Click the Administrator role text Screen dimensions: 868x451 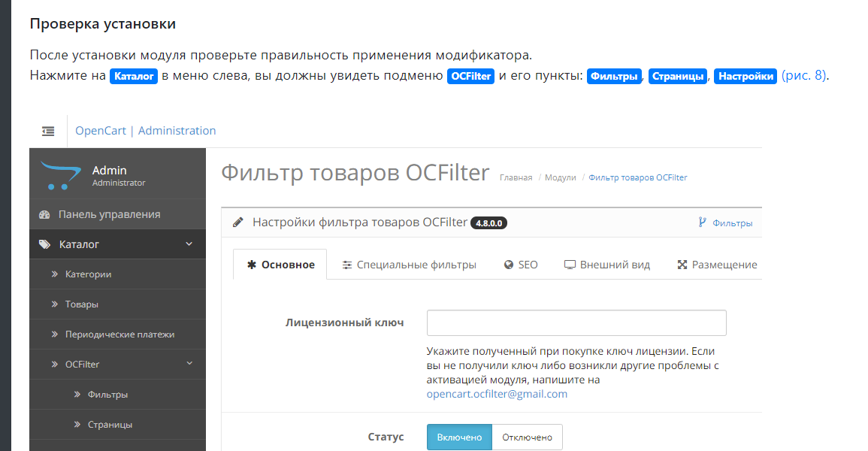pos(119,183)
